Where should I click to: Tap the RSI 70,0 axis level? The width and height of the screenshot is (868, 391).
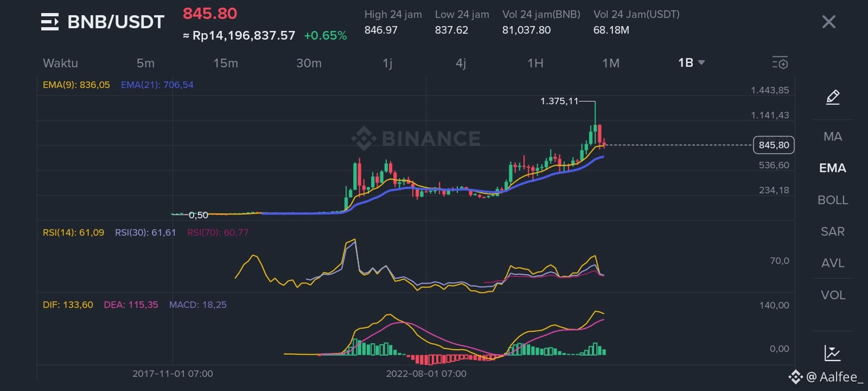tap(780, 261)
